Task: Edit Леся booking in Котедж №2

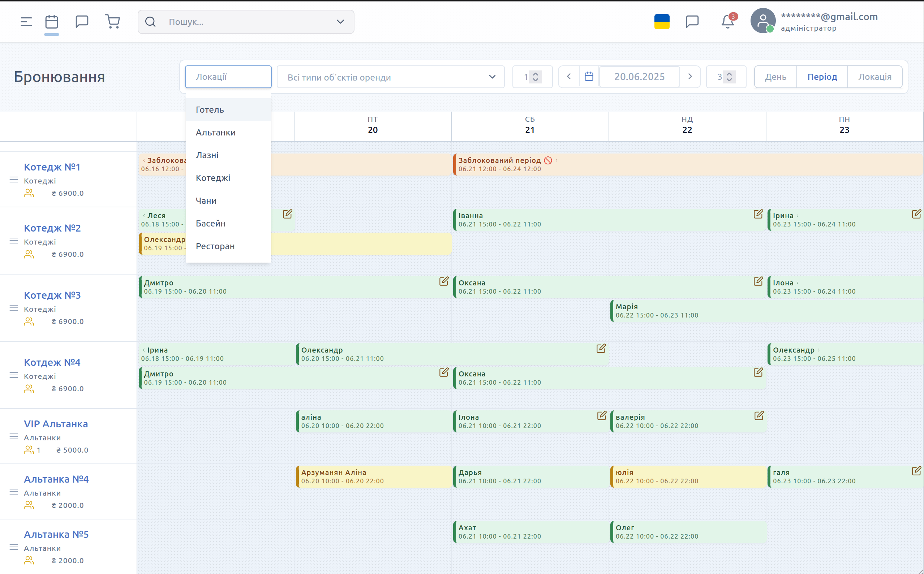Action: coord(288,214)
